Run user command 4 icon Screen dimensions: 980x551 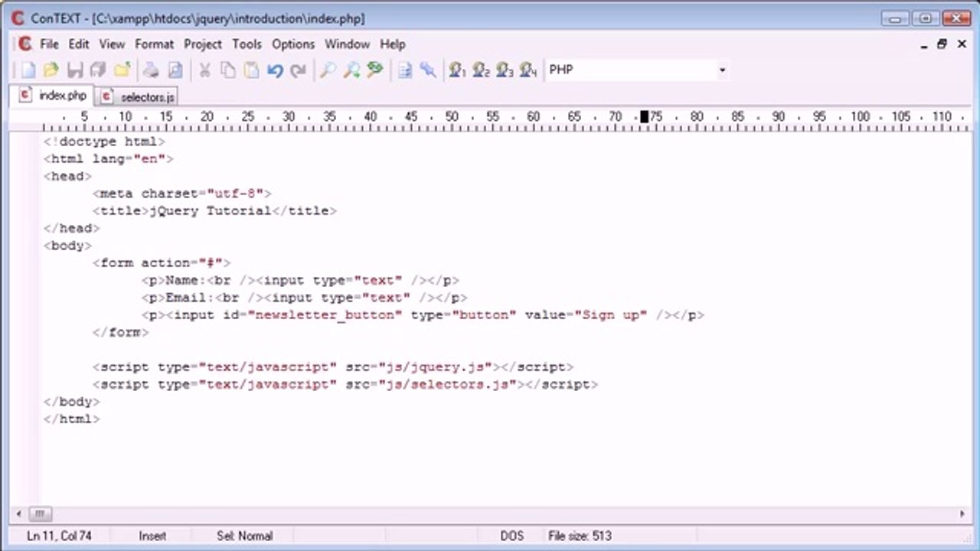(528, 70)
